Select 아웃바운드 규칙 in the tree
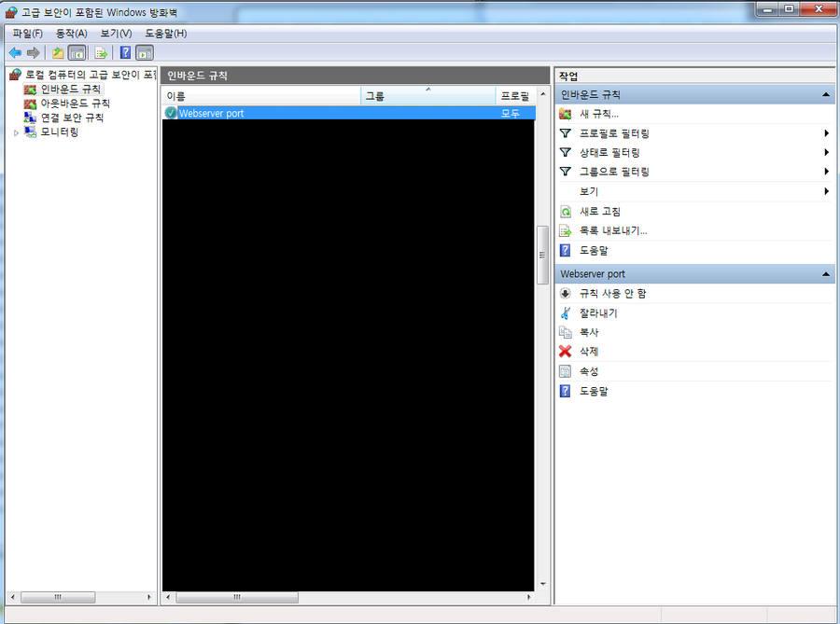 [x=76, y=104]
